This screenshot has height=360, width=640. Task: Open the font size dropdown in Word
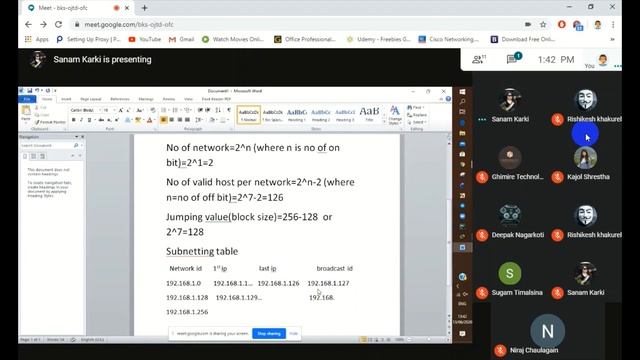pyautogui.click(x=114, y=110)
